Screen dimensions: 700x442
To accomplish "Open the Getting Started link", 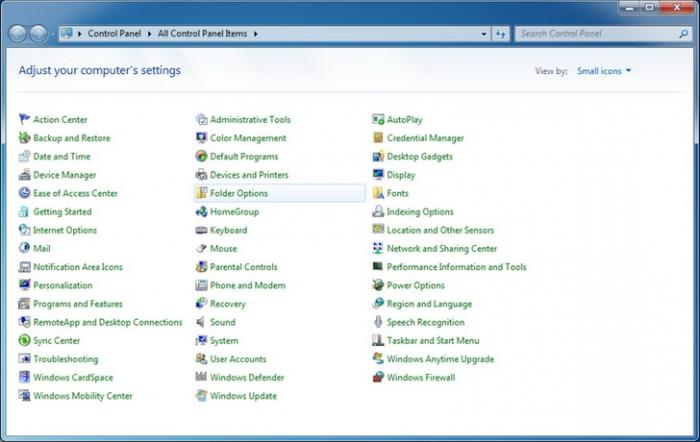I will pos(62,212).
